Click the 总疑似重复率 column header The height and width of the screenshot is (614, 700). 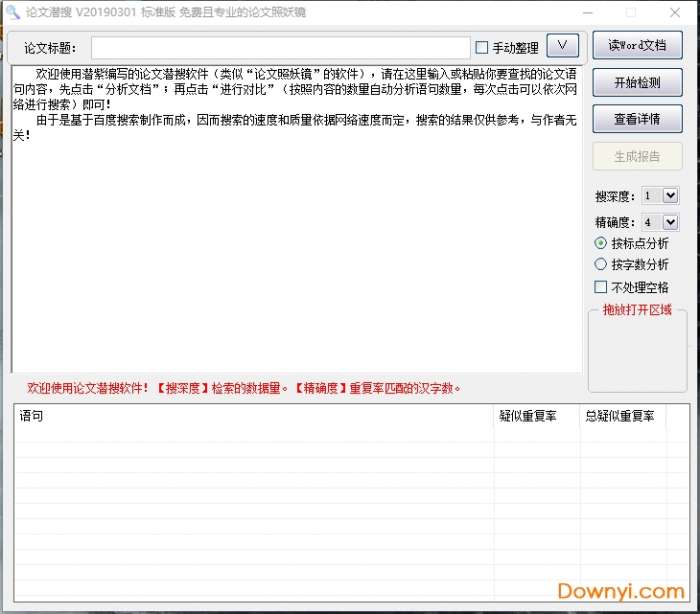pos(622,416)
